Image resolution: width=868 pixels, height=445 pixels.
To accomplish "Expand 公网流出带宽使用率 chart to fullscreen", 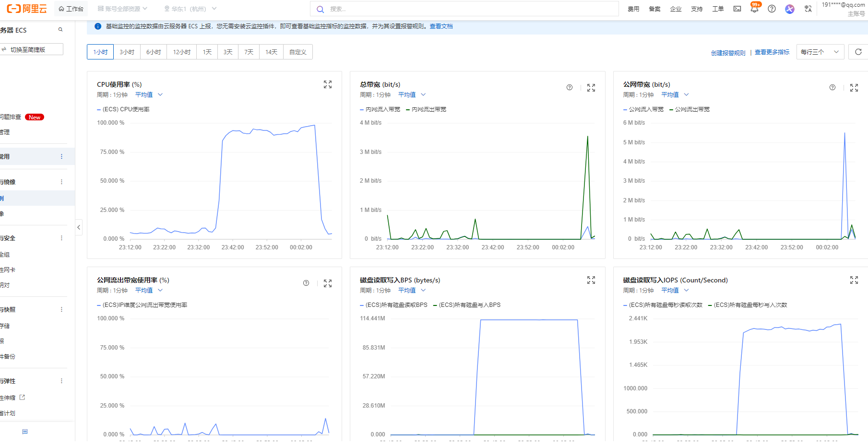I will click(328, 283).
